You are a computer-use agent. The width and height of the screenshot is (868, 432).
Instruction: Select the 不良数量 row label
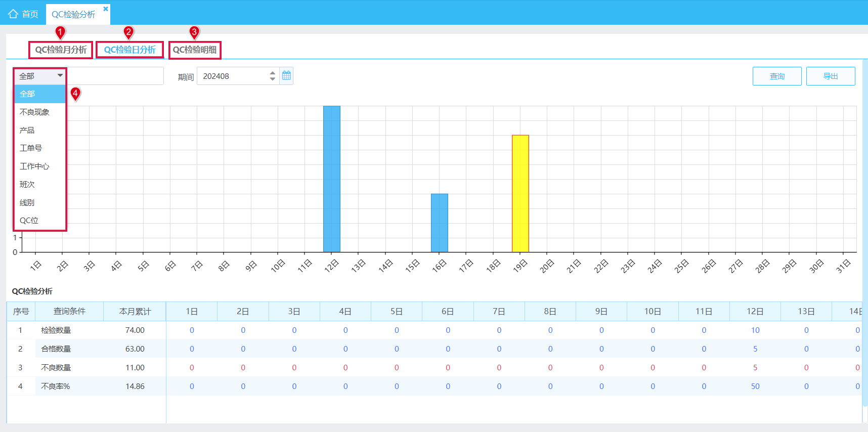point(56,368)
